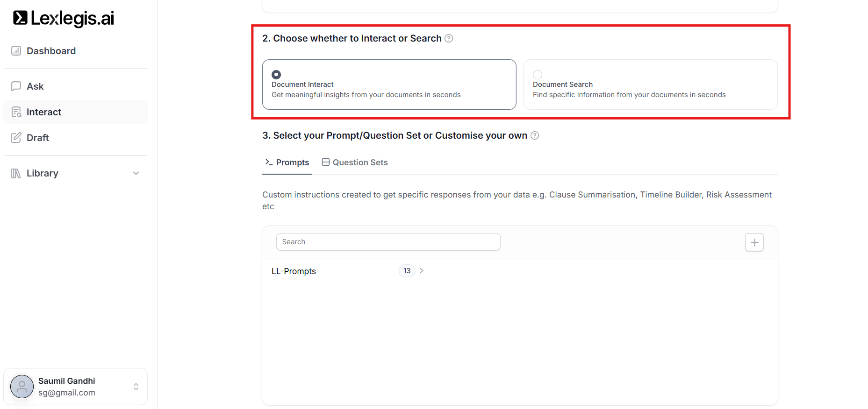This screenshot has width=868, height=409.
Task: Open LL-Prompts folder
Action: (294, 271)
